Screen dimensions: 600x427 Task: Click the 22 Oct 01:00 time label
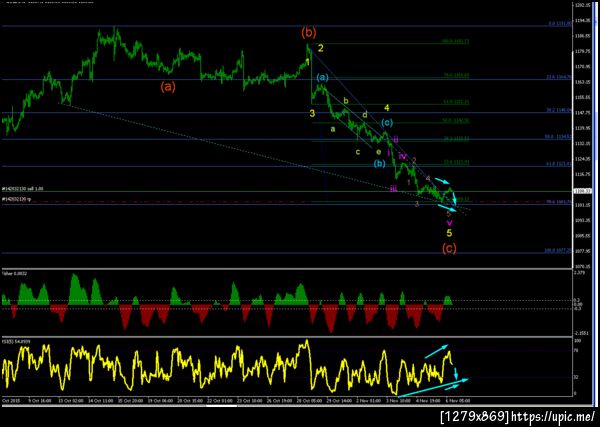tap(222, 400)
